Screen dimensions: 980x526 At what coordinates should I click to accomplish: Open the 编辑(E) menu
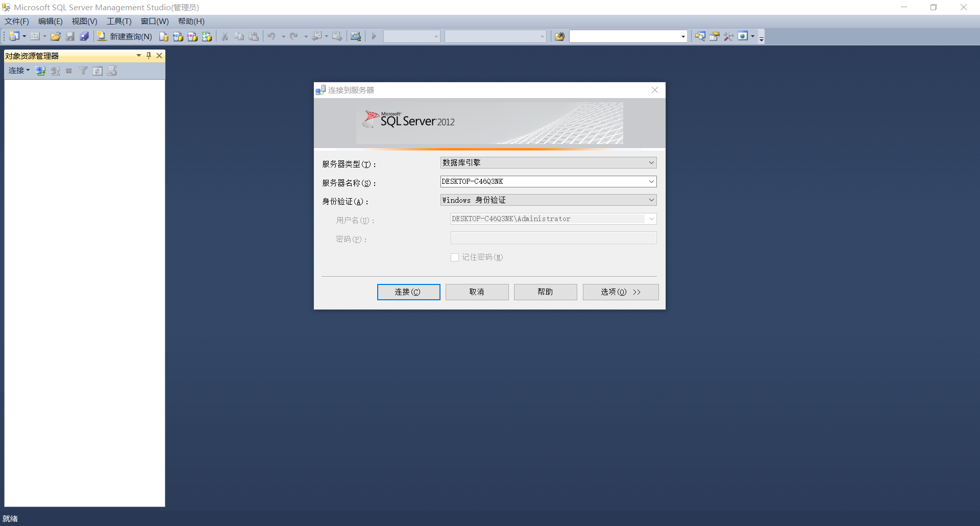pos(50,21)
